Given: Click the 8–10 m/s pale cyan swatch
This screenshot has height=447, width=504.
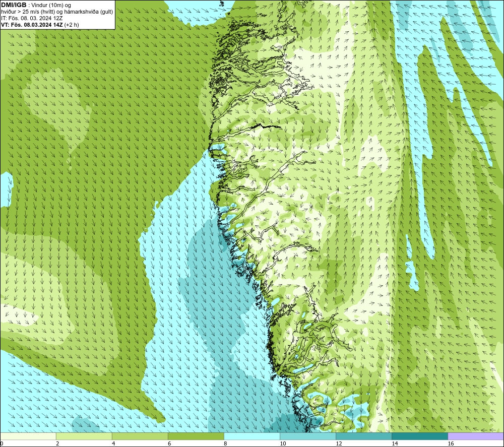Looking at the screenshot, I should 252,436.
